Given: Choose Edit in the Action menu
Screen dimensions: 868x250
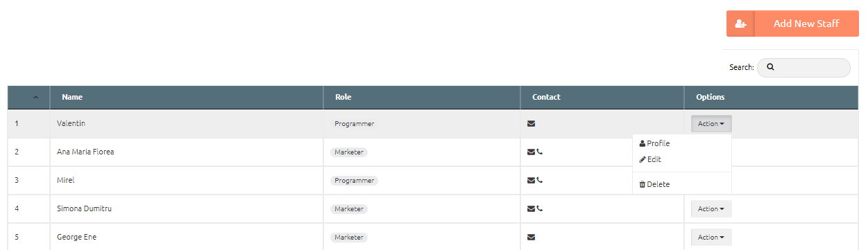Looking at the screenshot, I should [650, 159].
